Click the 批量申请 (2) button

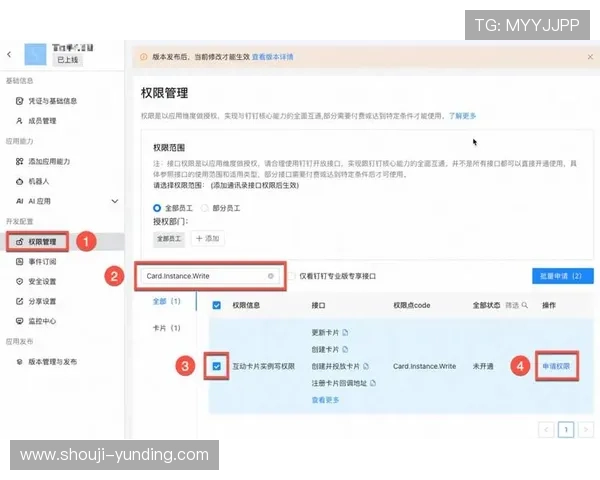562,276
